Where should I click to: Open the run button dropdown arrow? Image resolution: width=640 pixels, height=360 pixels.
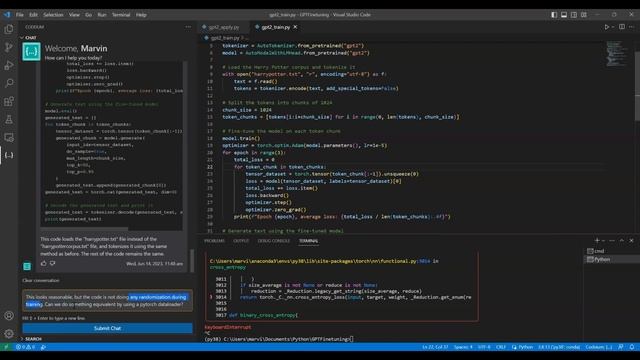click(x=613, y=27)
